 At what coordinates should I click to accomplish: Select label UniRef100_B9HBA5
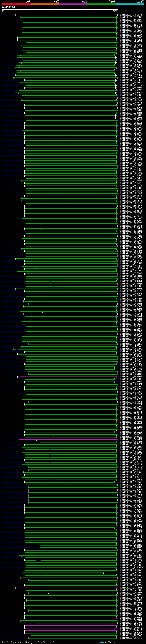tap(131, 37)
